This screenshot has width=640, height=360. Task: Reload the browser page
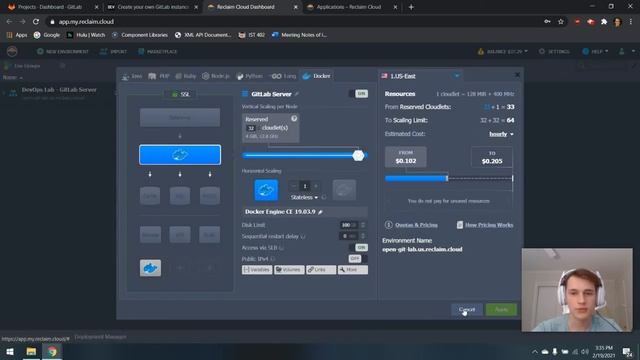pos(36,22)
